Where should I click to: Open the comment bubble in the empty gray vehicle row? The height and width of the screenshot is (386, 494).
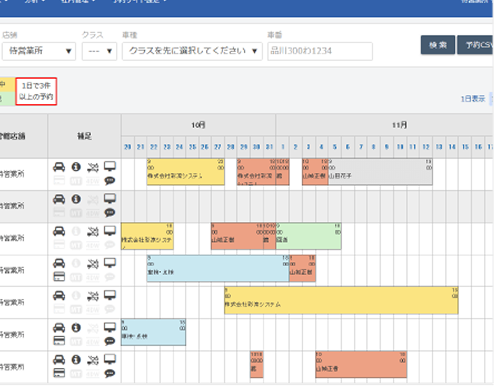(110, 213)
